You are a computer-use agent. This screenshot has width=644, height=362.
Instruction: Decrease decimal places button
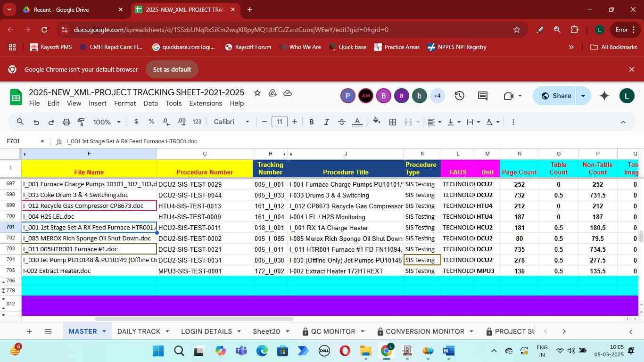[166, 122]
